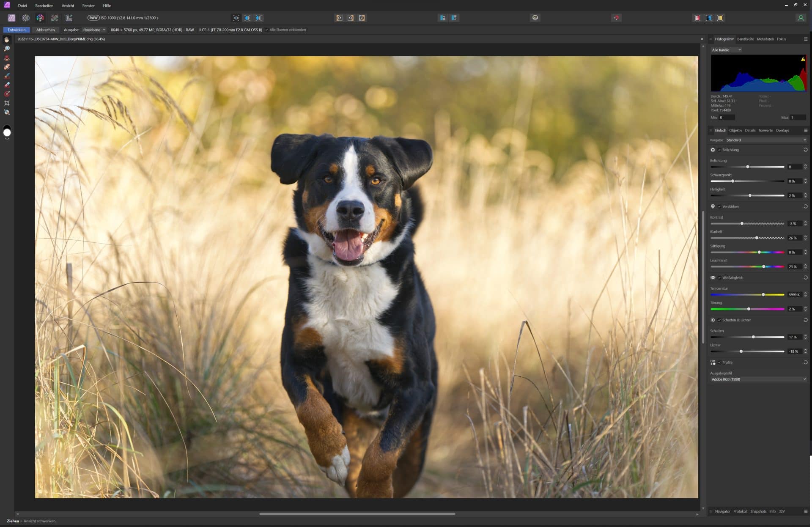Select the Overlay Paint brush tool

tap(7, 76)
